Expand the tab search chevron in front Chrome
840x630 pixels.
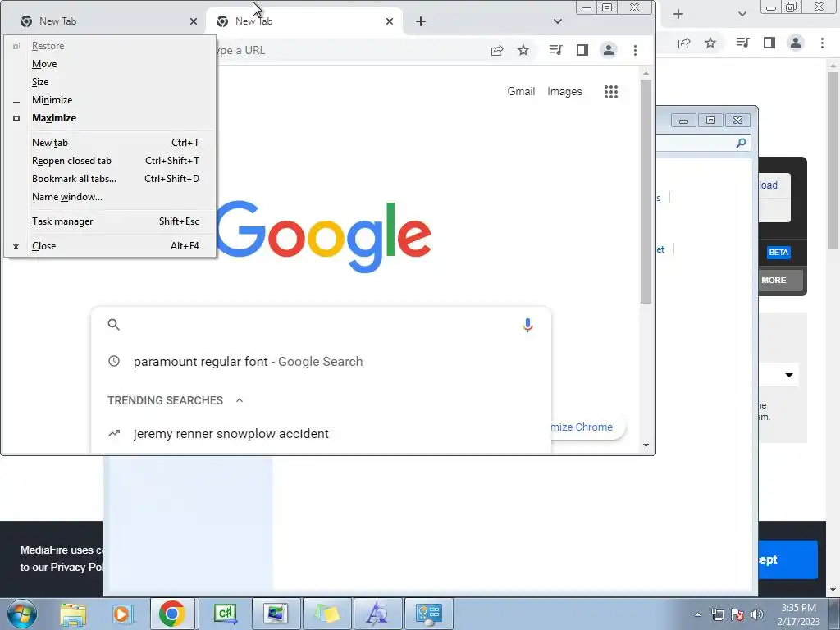coord(558,21)
